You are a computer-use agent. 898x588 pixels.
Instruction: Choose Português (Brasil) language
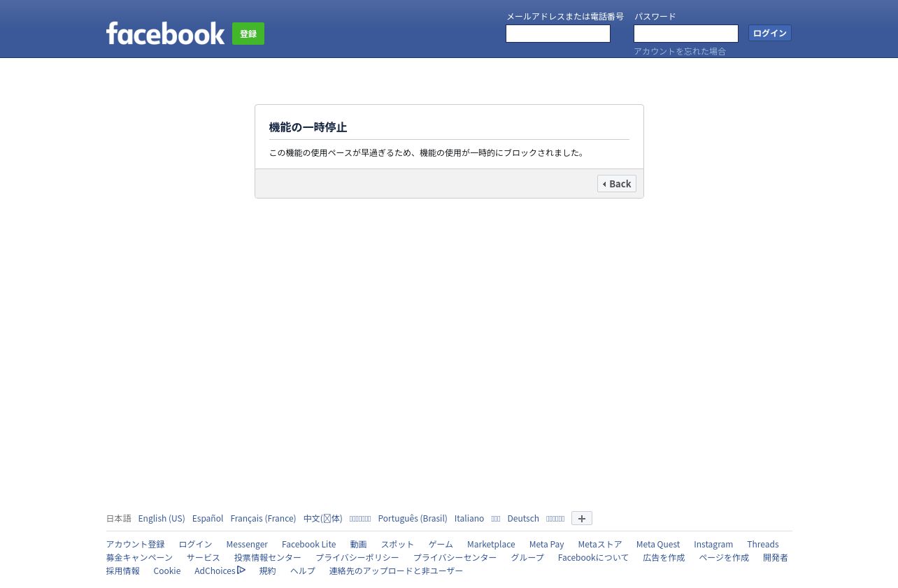413,519
